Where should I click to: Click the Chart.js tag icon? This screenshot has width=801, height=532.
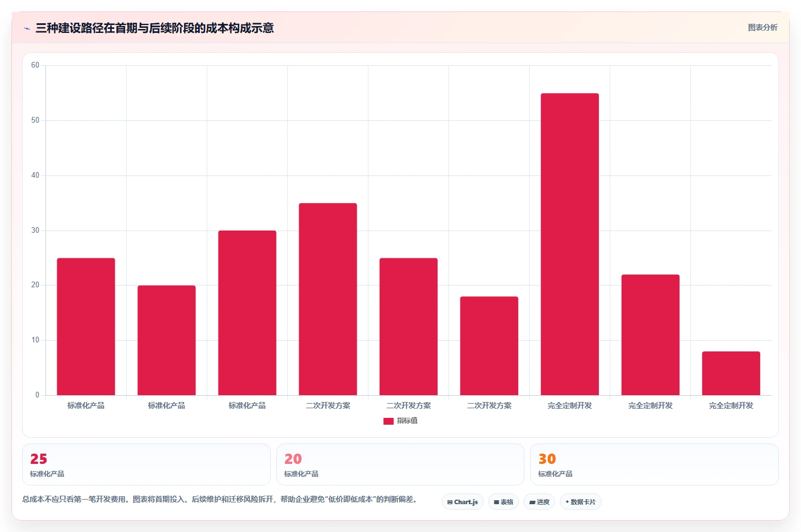tap(450, 502)
